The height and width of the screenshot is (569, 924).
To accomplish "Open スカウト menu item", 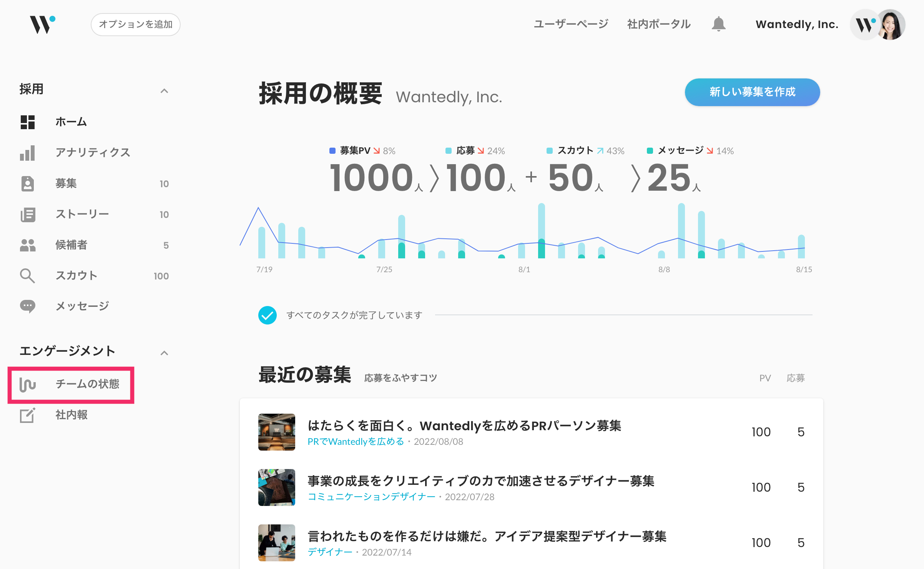I will coord(76,276).
